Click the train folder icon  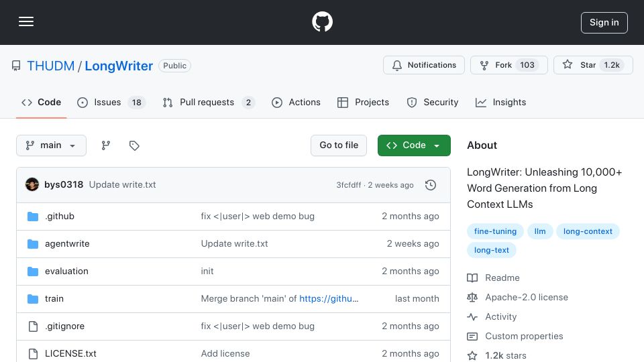(x=33, y=299)
